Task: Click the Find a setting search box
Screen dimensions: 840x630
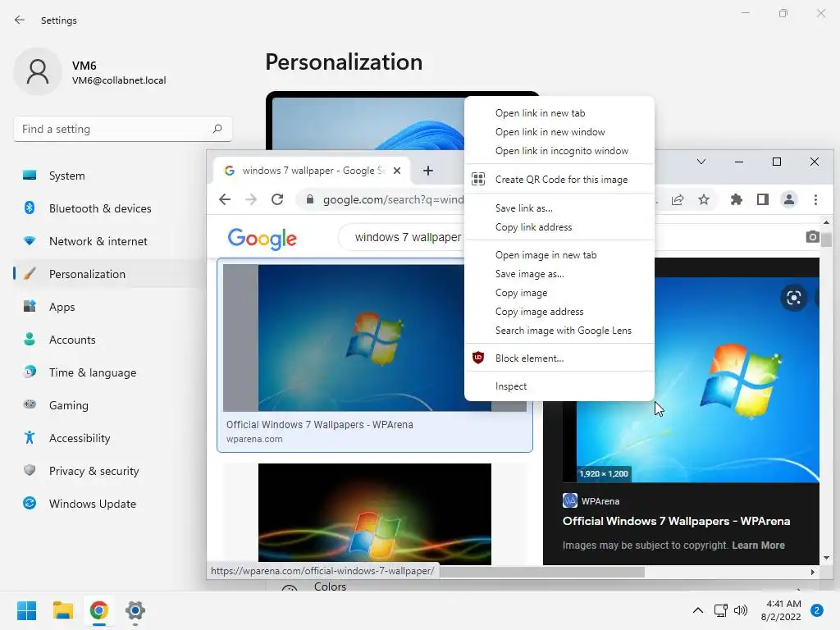Action: [123, 129]
